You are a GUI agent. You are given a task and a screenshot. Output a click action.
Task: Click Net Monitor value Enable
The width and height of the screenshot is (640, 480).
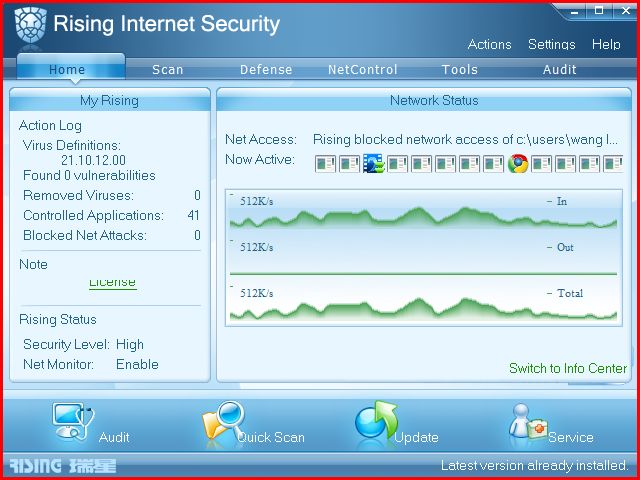point(138,364)
